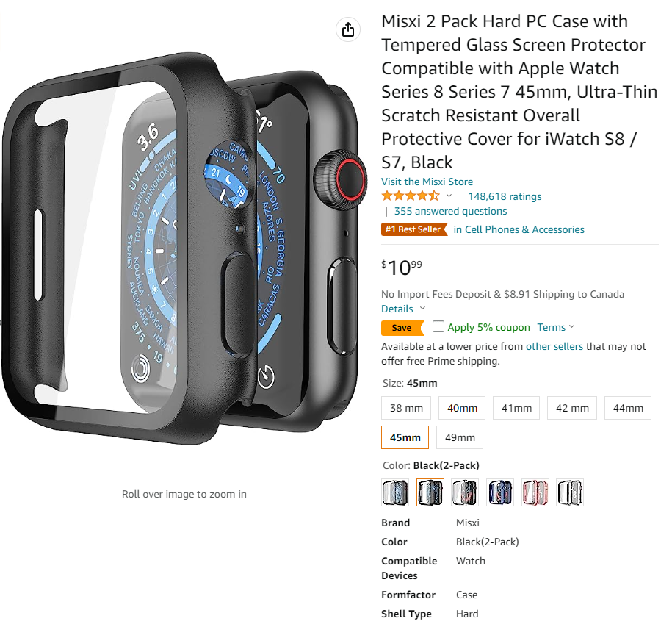Click the share icon above product image
This screenshot has width=672, height=624.
(347, 29)
